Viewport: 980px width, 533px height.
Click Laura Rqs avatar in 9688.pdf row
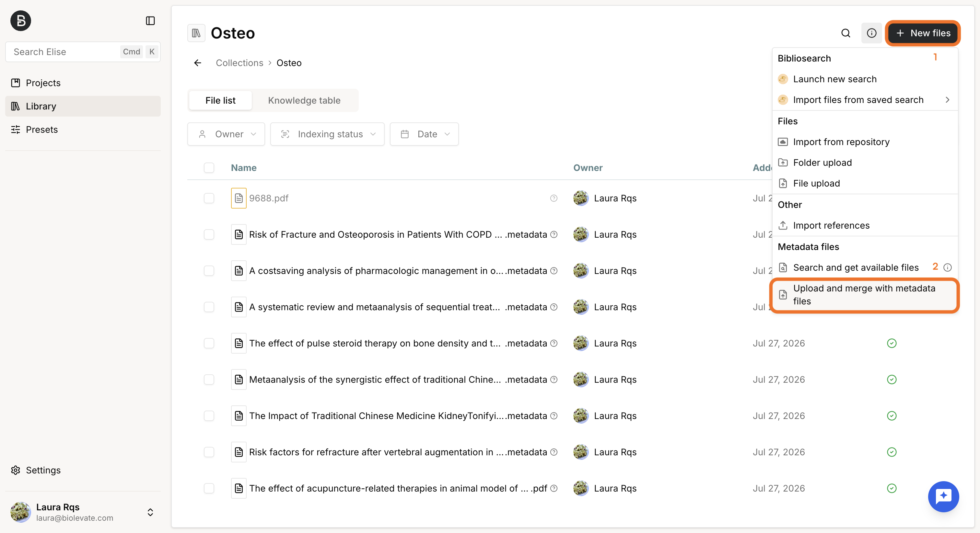581,198
